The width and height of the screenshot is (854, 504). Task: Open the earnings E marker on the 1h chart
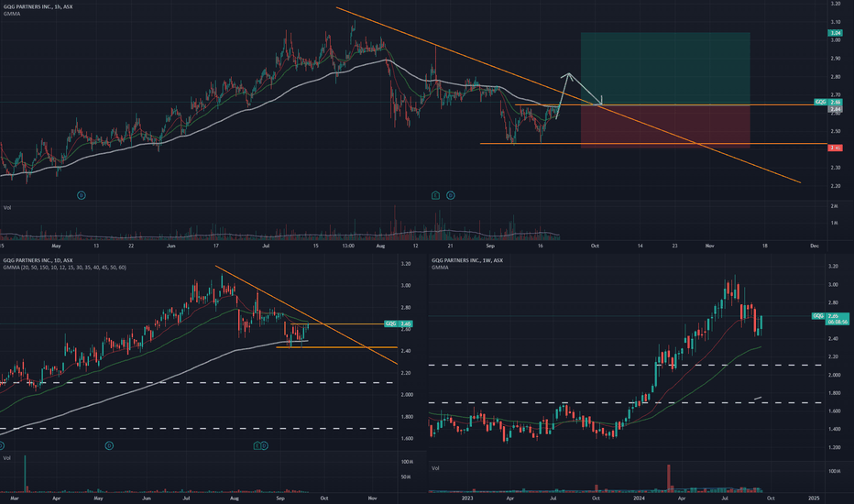436,195
